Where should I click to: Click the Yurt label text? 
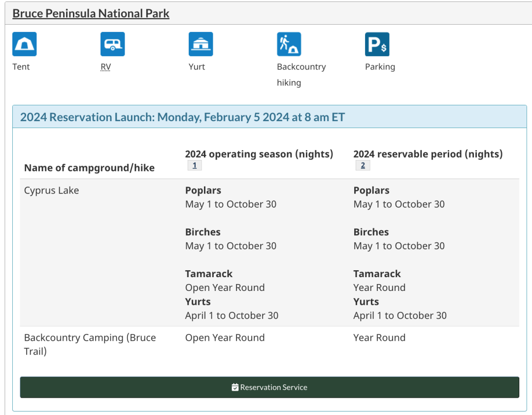click(197, 67)
